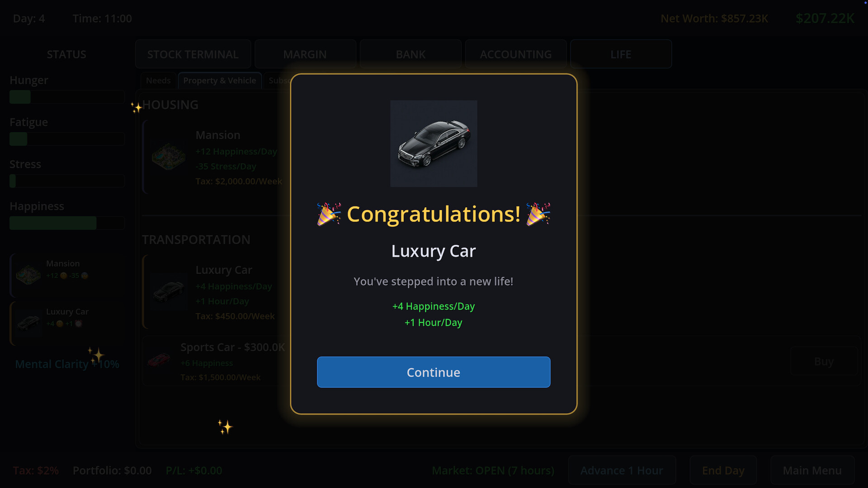The height and width of the screenshot is (488, 868).
Task: Click the Luxury Car thumbnail in the status sidebar
Action: pyautogui.click(x=28, y=323)
